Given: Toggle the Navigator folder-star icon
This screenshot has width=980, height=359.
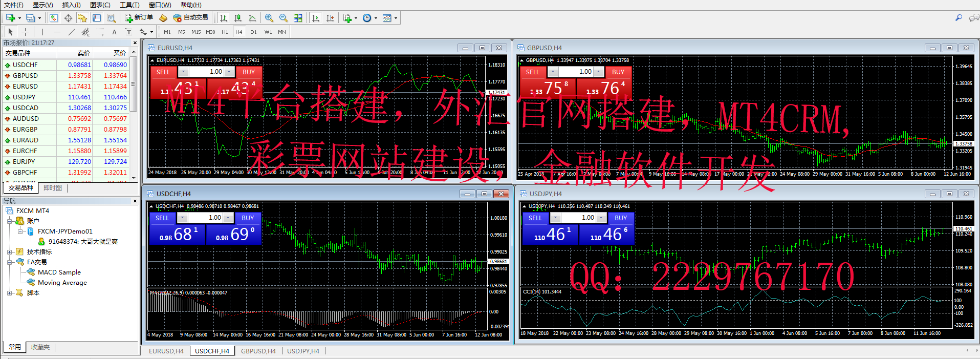Looking at the screenshot, I should click(x=82, y=18).
